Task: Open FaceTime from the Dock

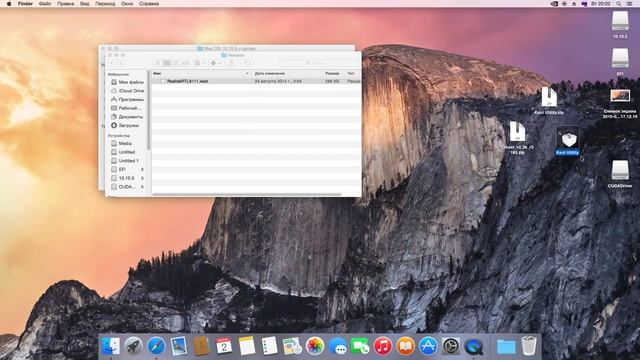Action: click(x=360, y=346)
